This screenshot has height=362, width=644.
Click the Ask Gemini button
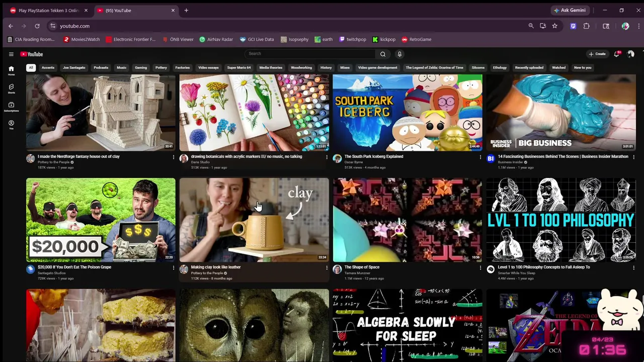(570, 10)
